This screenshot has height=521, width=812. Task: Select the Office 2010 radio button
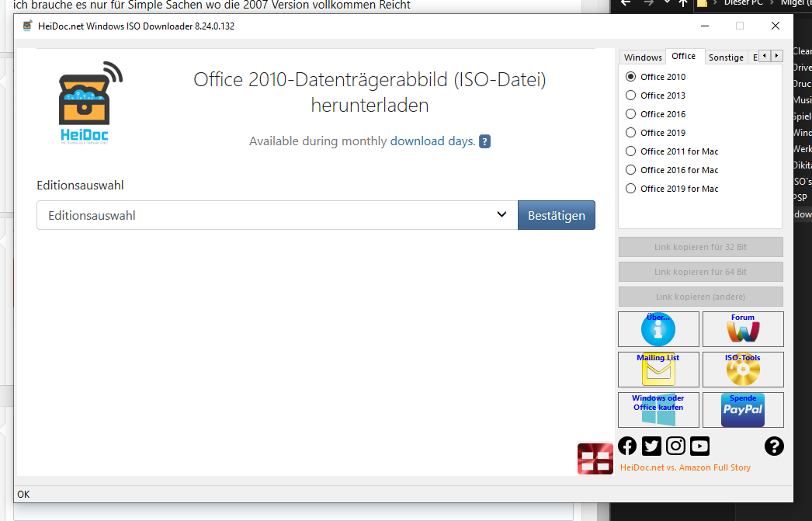pyautogui.click(x=631, y=77)
